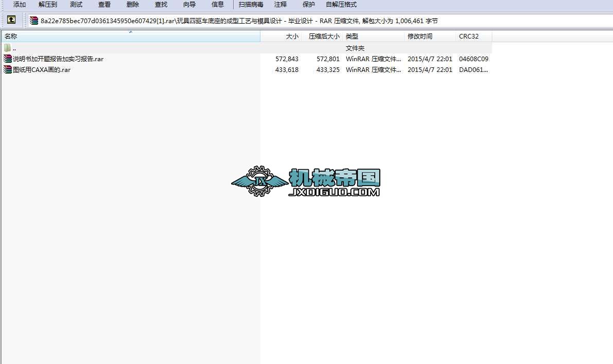Click size value 433,618
The image size is (613, 364).
tap(287, 70)
